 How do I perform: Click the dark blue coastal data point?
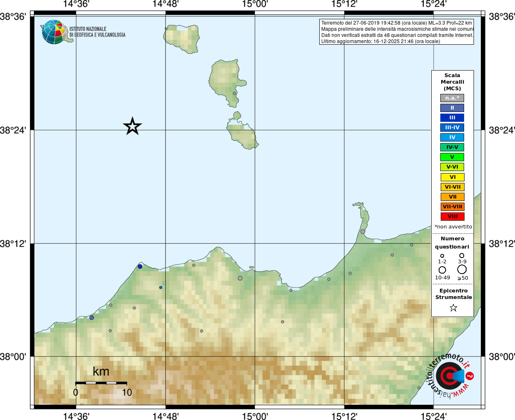[140, 267]
